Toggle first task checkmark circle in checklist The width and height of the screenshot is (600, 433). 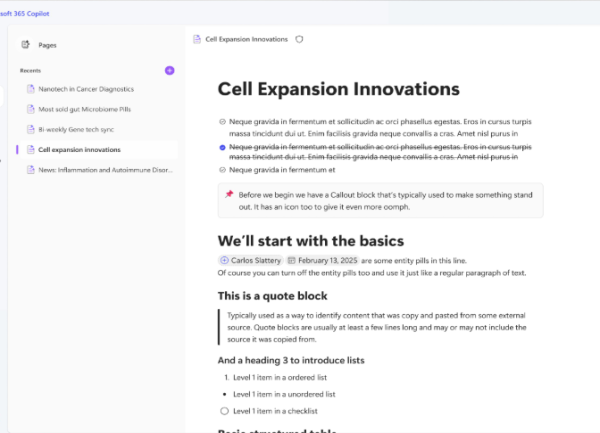point(222,122)
